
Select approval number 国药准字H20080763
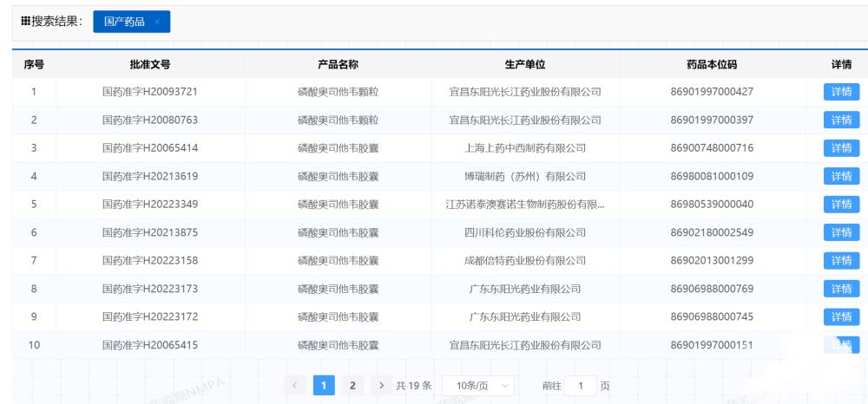pyautogui.click(x=150, y=120)
